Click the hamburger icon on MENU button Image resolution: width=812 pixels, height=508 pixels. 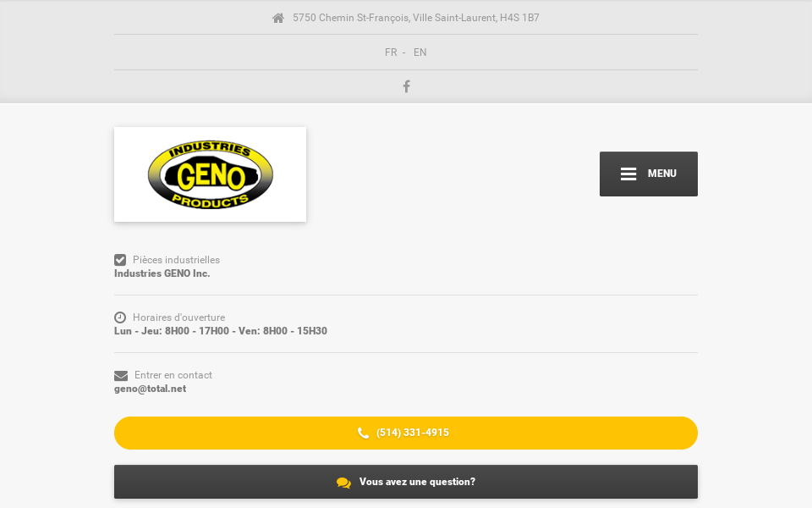click(x=628, y=174)
